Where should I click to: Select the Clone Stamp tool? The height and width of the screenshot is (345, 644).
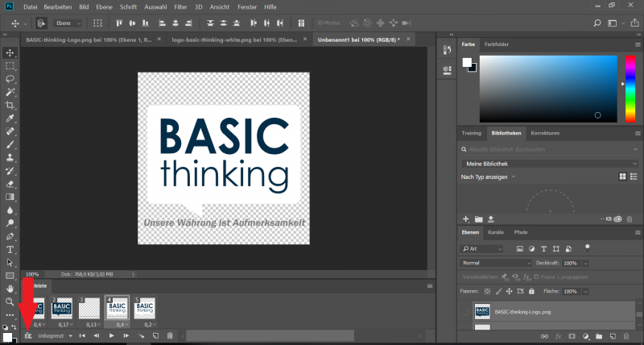tap(10, 157)
